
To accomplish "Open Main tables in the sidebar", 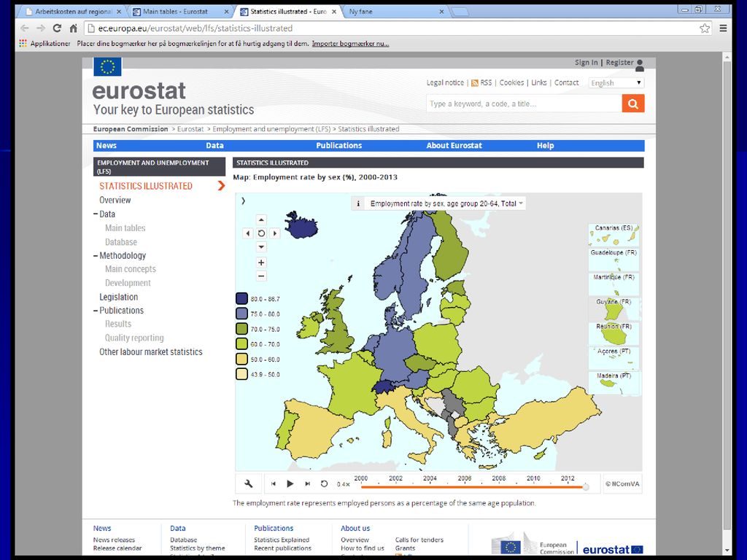I will (x=125, y=228).
